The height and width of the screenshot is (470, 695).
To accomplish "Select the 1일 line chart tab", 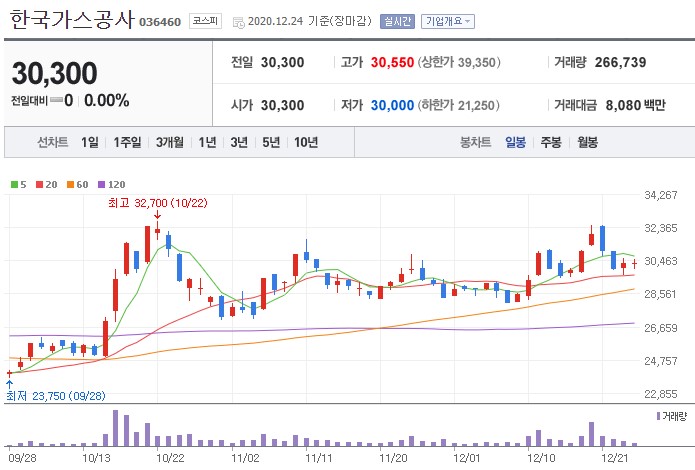I will [x=90, y=142].
